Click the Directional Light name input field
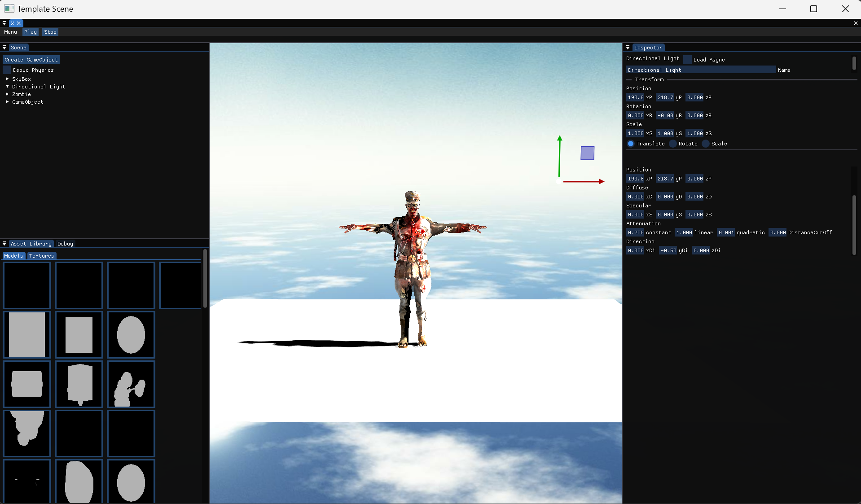 (x=700, y=70)
